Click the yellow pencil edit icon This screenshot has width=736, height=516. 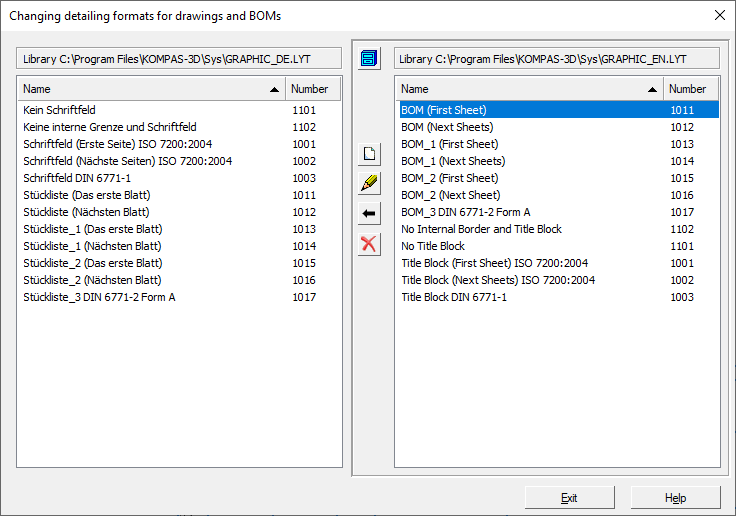(x=370, y=184)
